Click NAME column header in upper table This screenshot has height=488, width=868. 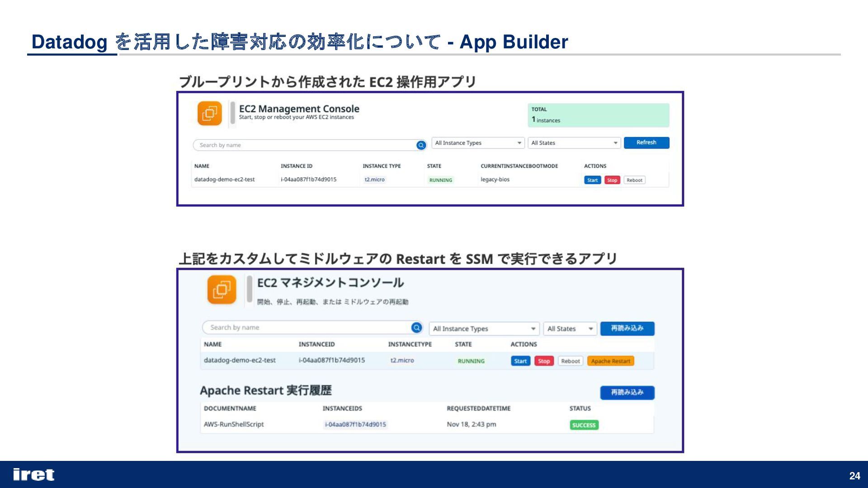click(202, 166)
